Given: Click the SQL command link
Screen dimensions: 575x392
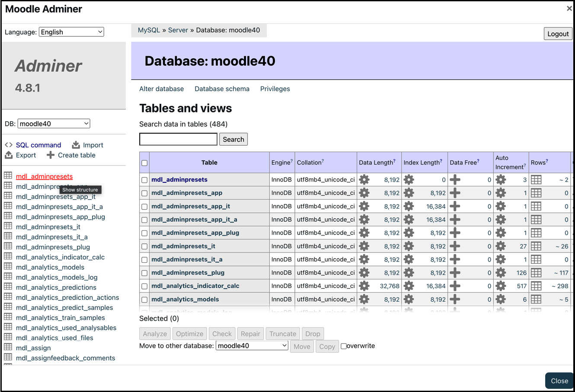Looking at the screenshot, I should [38, 145].
